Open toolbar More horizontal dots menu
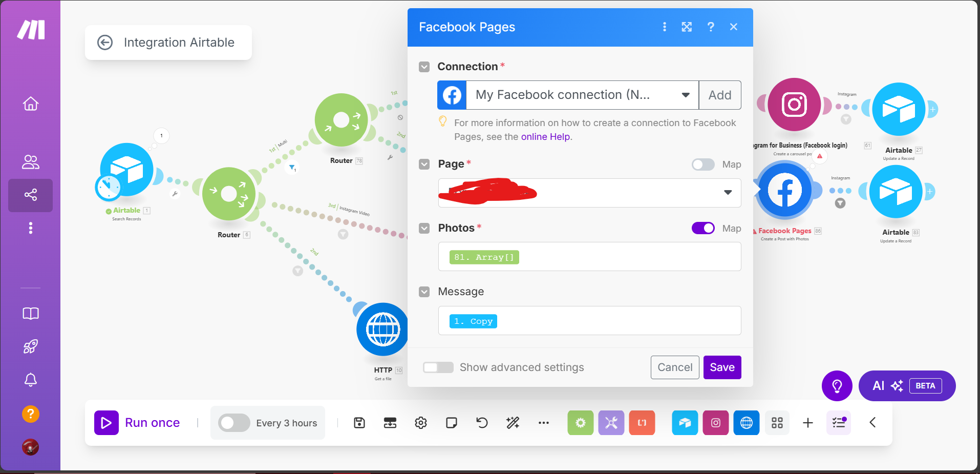The width and height of the screenshot is (980, 474). pyautogui.click(x=544, y=423)
